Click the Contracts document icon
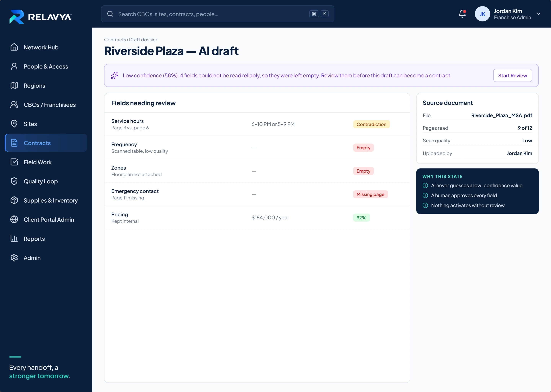 [x=14, y=143]
